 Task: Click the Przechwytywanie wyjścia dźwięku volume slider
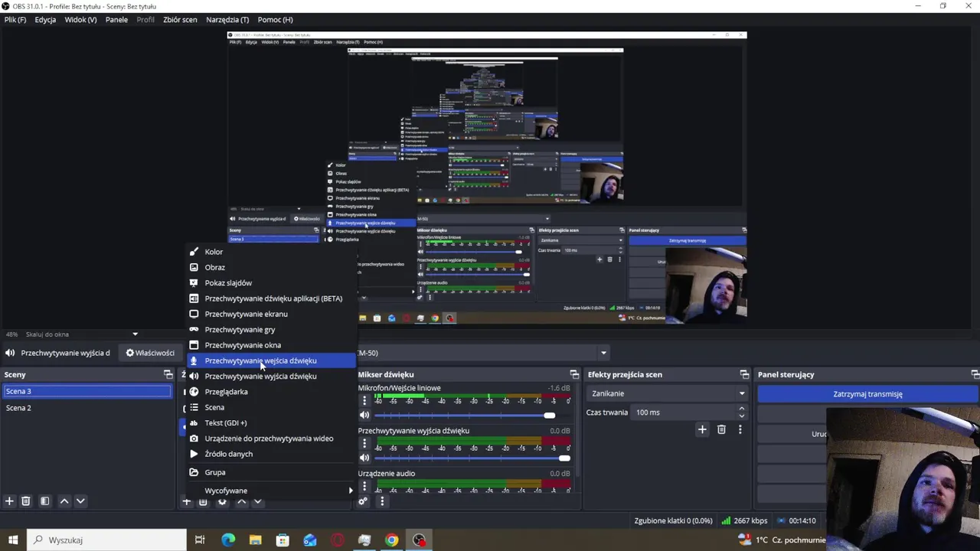472,458
